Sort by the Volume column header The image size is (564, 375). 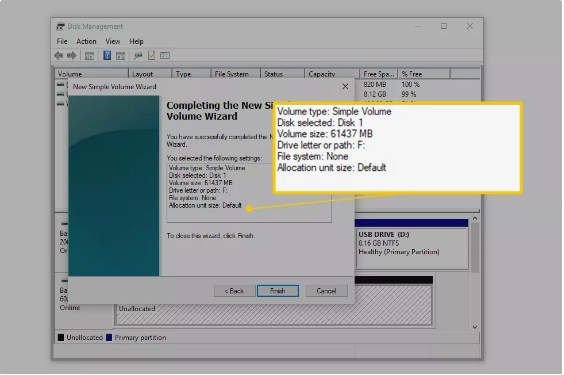coord(92,74)
